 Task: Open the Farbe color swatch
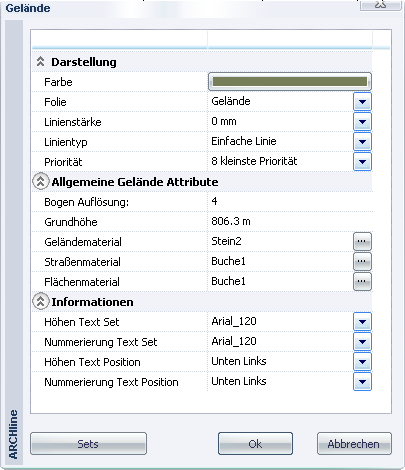(290, 82)
